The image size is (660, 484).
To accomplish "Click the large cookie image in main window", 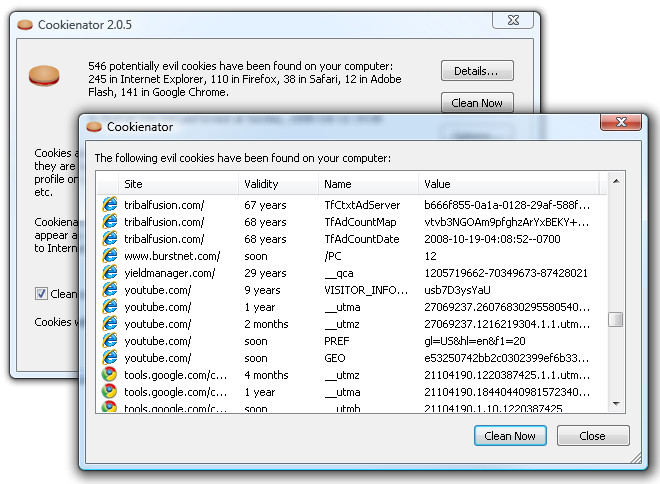I will 44,76.
